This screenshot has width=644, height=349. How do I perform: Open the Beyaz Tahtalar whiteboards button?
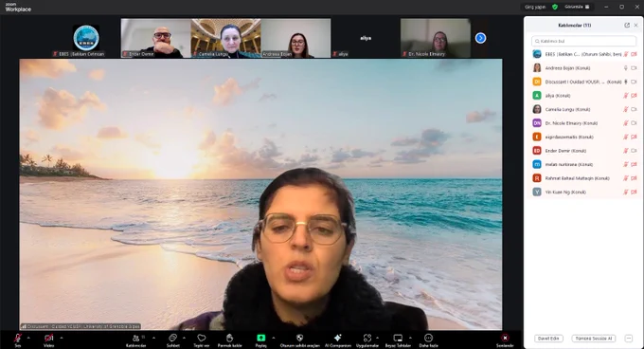(398, 340)
